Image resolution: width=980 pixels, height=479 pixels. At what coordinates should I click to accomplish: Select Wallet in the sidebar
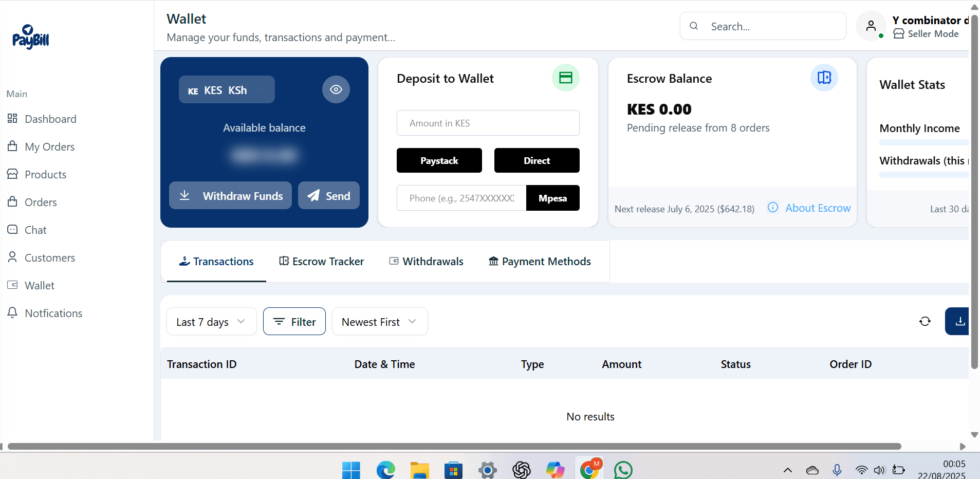40,285
